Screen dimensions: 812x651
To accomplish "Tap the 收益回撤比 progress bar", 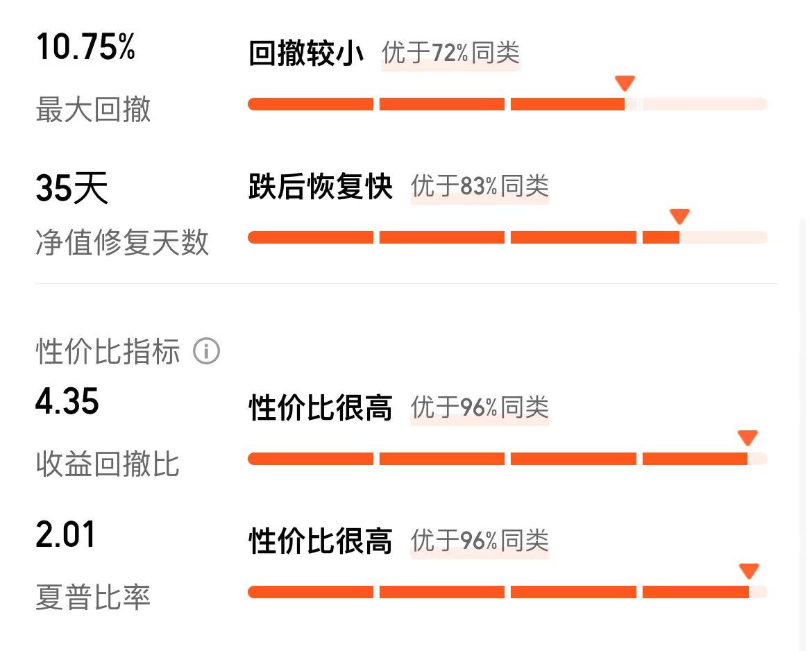I will pyautogui.click(x=507, y=459).
